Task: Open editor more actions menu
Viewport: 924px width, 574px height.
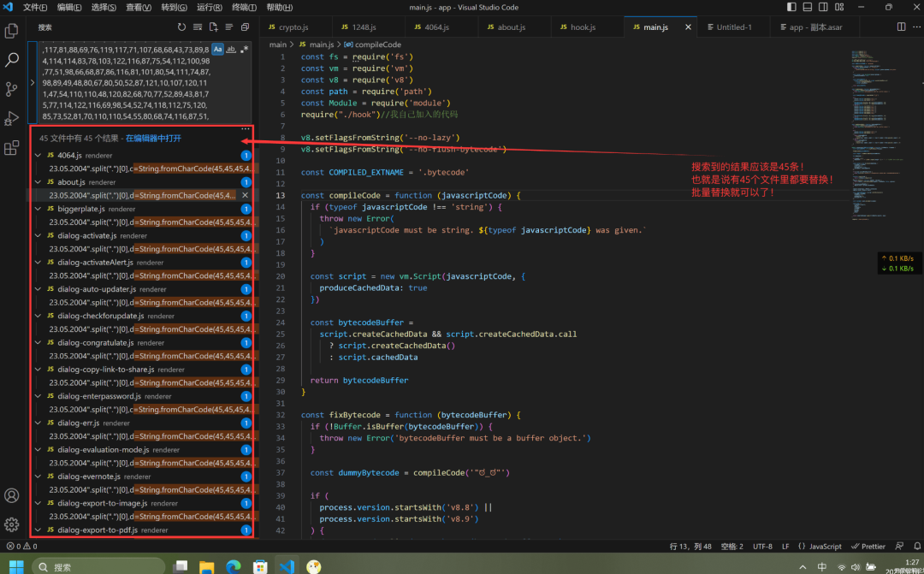Action: [x=915, y=27]
